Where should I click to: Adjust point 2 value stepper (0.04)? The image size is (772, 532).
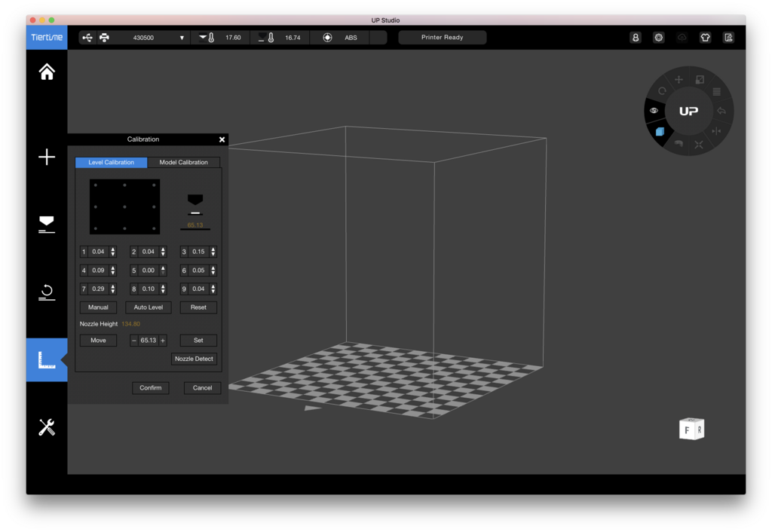click(x=163, y=252)
